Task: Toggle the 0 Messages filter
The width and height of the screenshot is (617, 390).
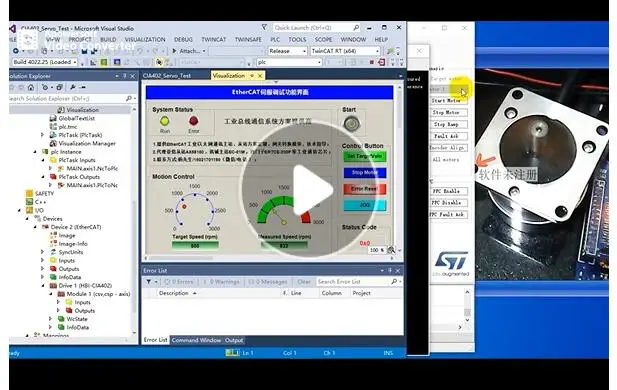Action: [268, 282]
